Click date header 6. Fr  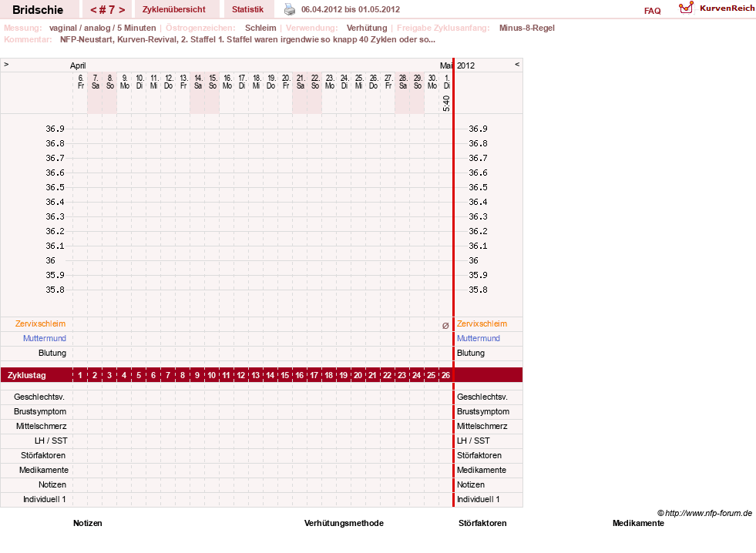click(80, 82)
